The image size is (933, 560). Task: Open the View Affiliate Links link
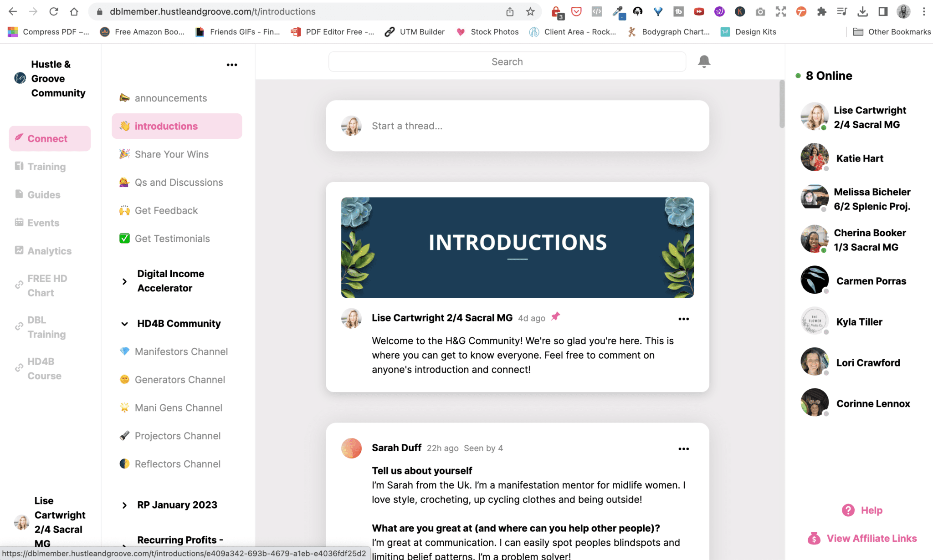pos(871,538)
